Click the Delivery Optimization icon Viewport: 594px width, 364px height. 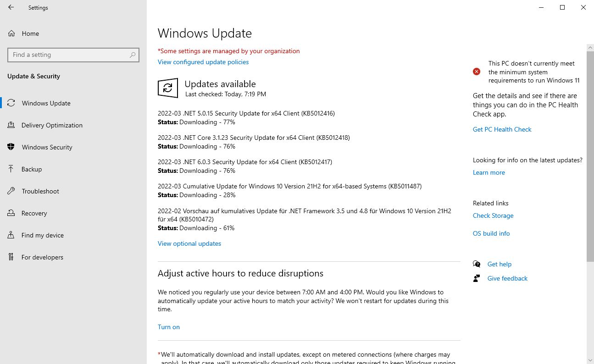[11, 125]
